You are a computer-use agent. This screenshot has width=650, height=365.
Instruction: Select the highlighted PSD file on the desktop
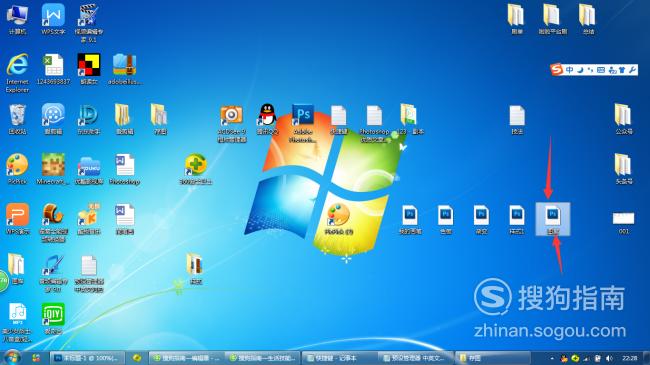point(553,219)
